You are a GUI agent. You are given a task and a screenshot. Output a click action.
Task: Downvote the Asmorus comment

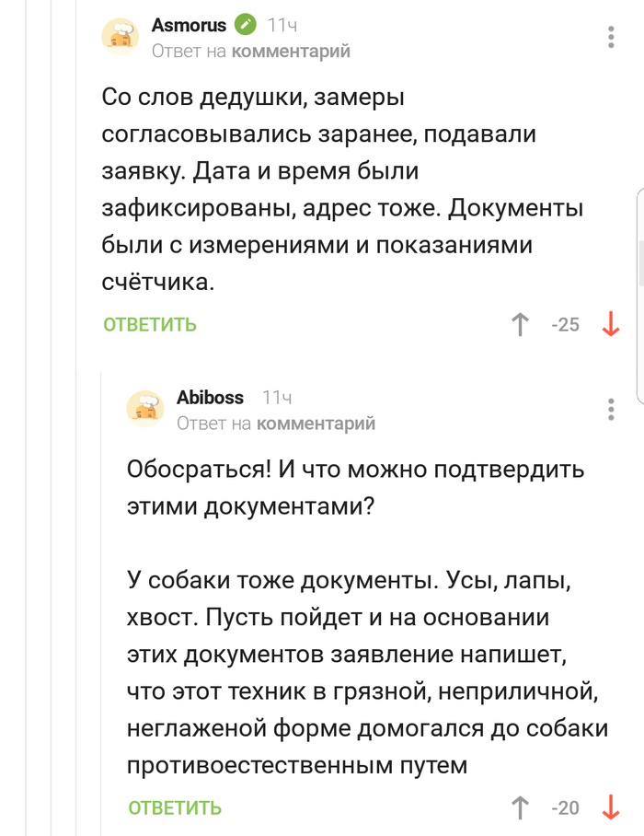(x=610, y=324)
